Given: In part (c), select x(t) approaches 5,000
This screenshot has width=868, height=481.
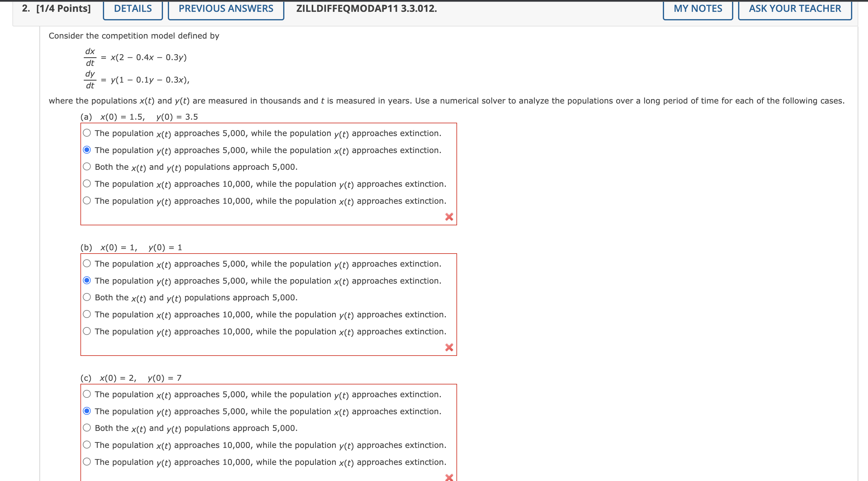Looking at the screenshot, I should pos(87,394).
